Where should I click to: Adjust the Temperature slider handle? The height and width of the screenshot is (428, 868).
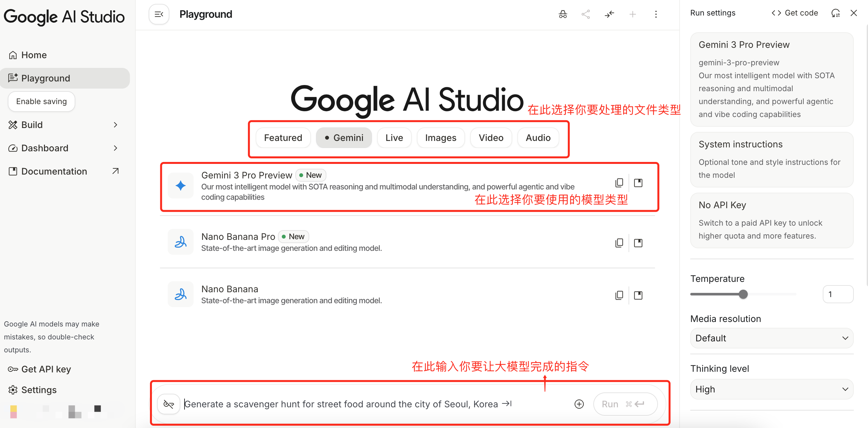pyautogui.click(x=743, y=294)
